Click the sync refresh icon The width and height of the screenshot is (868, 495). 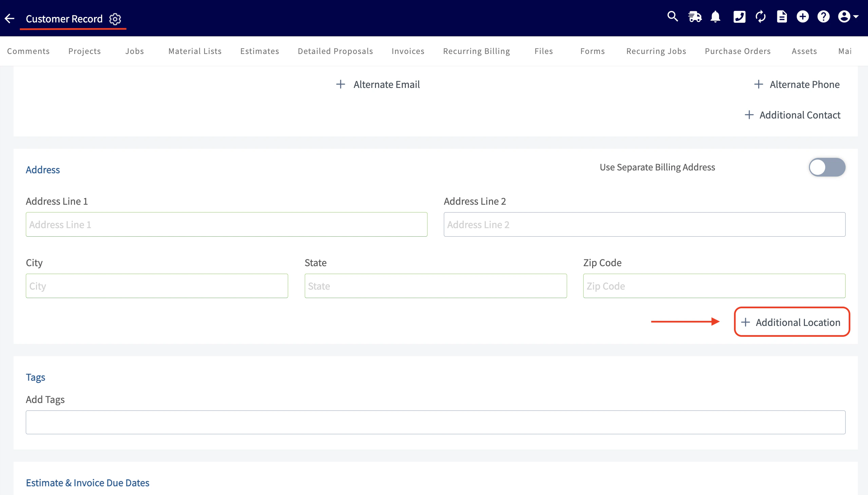761,17
